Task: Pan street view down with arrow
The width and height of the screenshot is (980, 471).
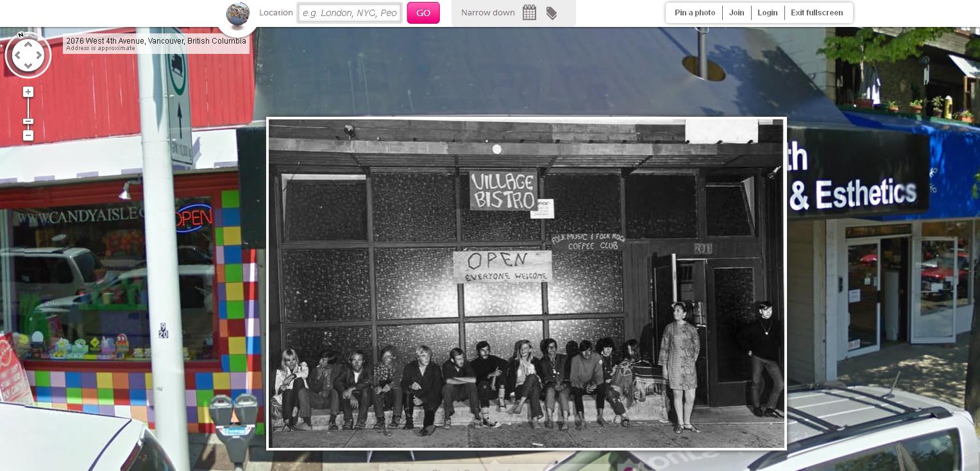Action: (x=28, y=67)
